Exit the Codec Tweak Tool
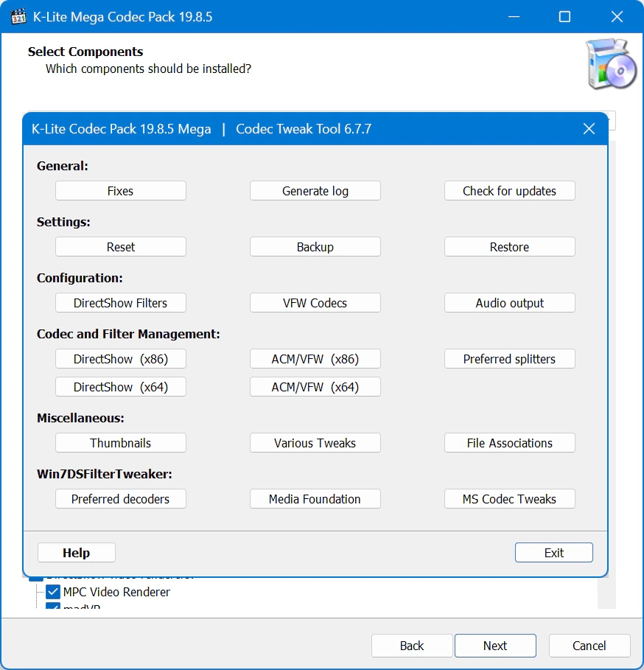The width and height of the screenshot is (644, 670). [554, 553]
